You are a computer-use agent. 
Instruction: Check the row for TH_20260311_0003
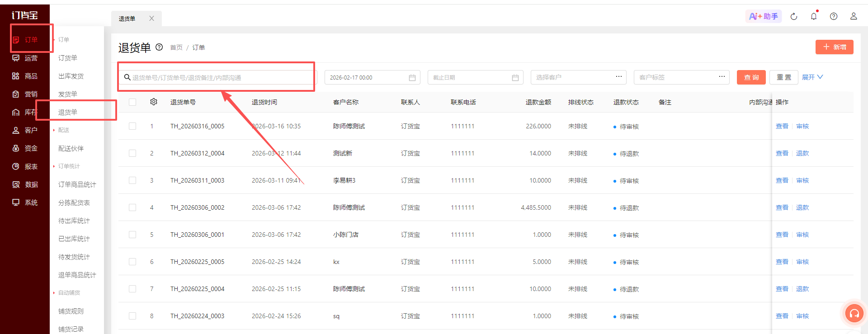point(132,180)
